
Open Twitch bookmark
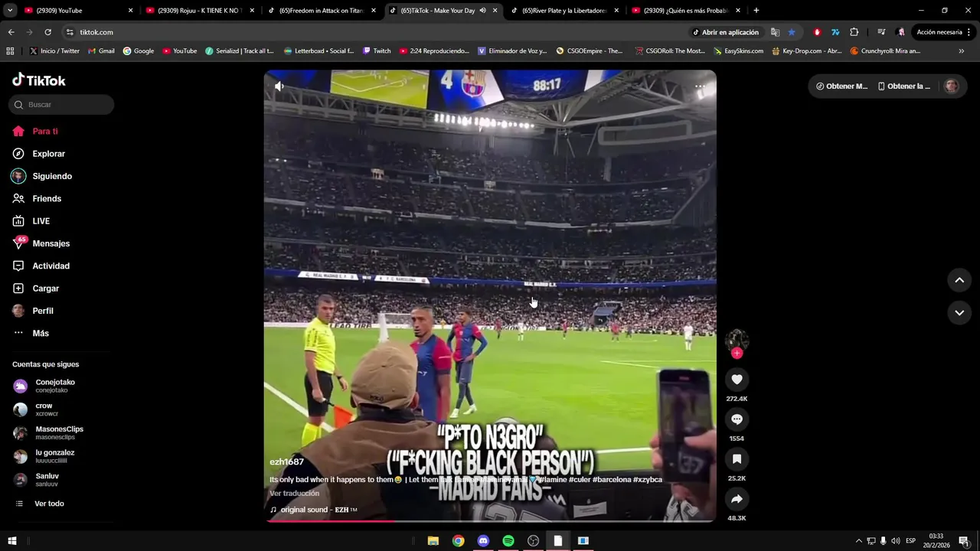[x=377, y=51]
